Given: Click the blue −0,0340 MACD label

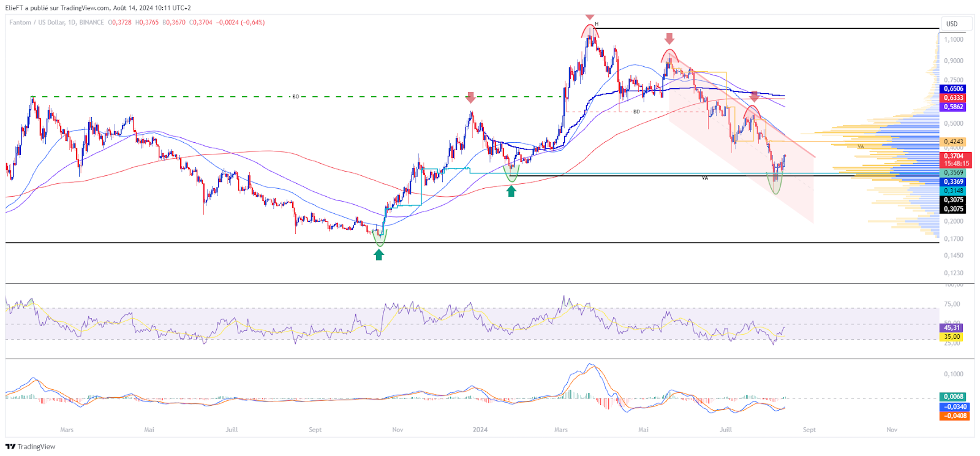Looking at the screenshot, I should 954,406.
